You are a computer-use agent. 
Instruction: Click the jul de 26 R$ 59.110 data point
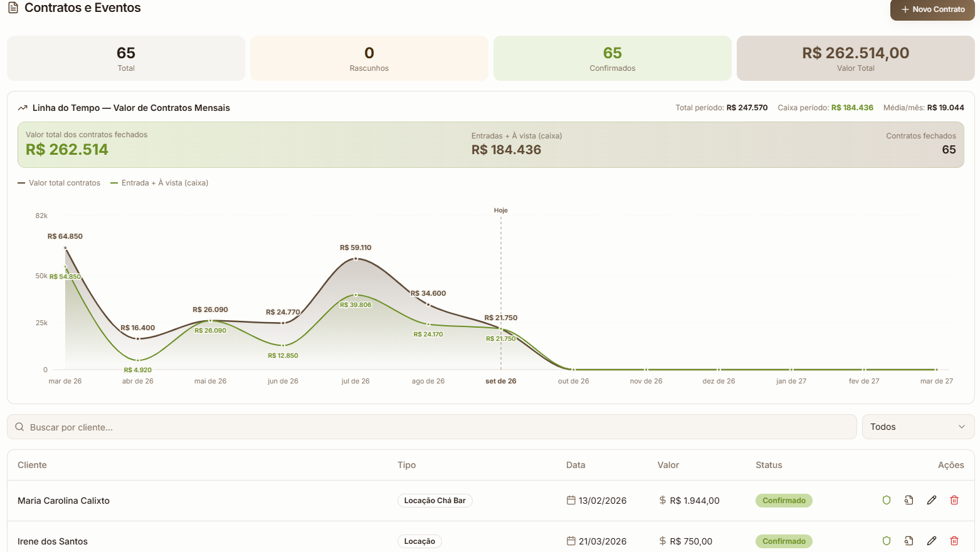click(x=356, y=258)
